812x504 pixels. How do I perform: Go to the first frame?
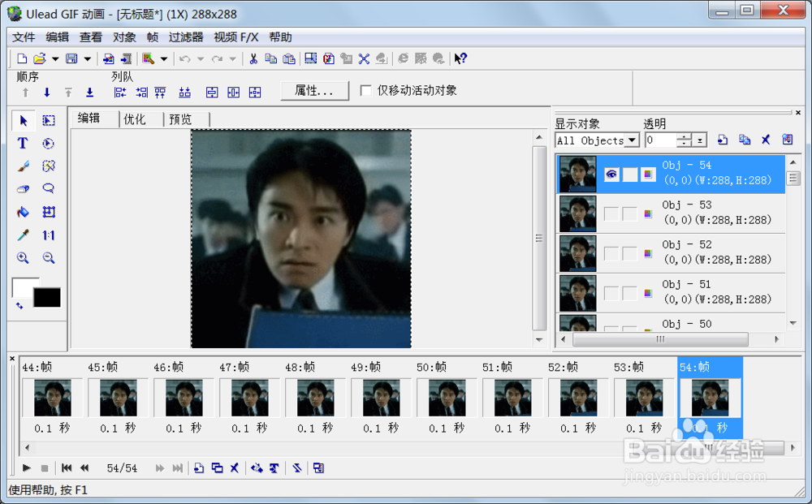[x=67, y=467]
